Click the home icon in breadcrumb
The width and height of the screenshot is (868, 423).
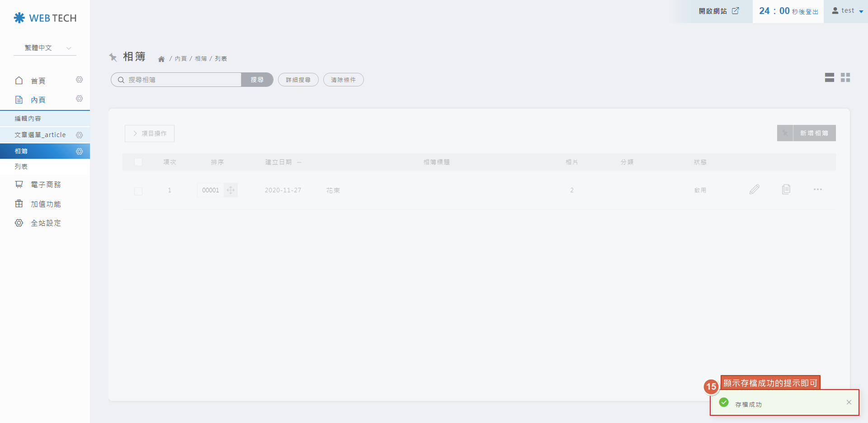point(161,59)
